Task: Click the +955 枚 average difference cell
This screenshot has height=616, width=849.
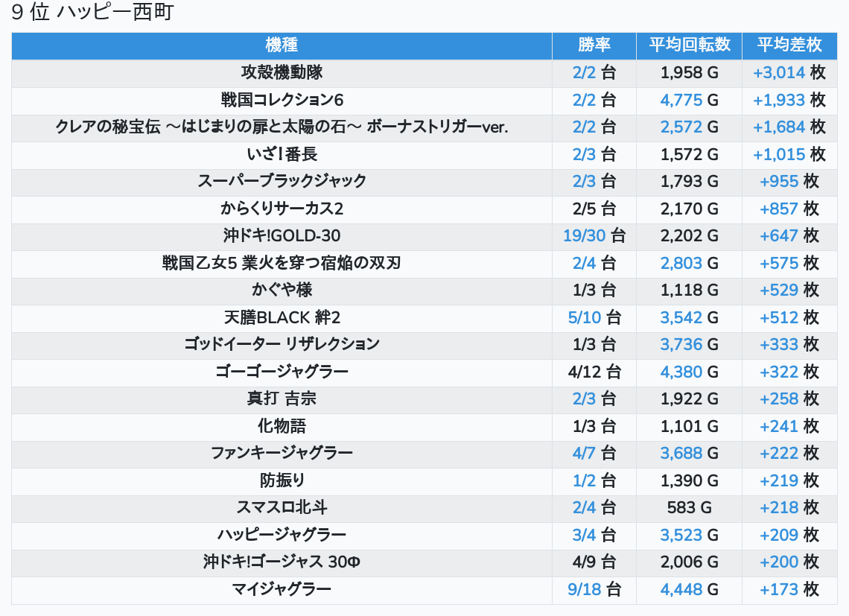Action: click(789, 181)
